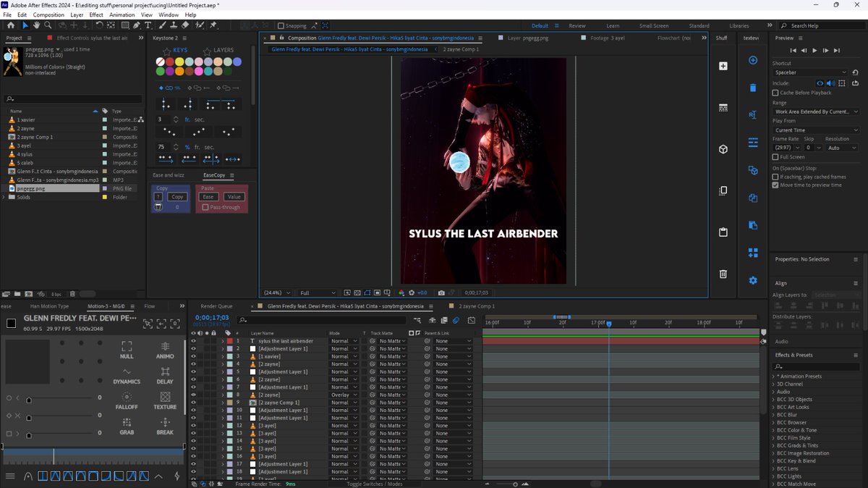This screenshot has height=488, width=868.
Task: Click the trash icon in Shuff panel
Action: 723,274
